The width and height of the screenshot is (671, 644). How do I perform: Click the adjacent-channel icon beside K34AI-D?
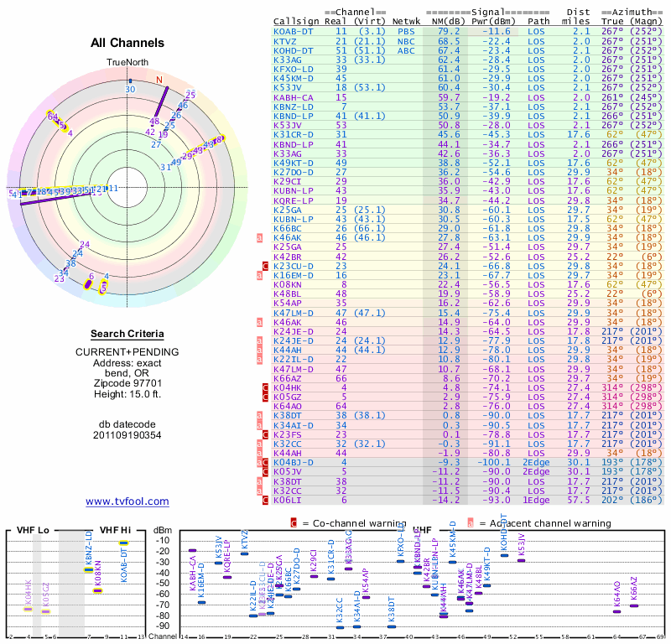click(x=259, y=425)
